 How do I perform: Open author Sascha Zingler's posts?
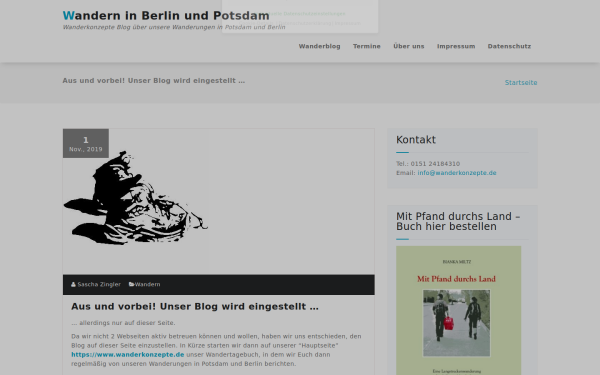99,284
